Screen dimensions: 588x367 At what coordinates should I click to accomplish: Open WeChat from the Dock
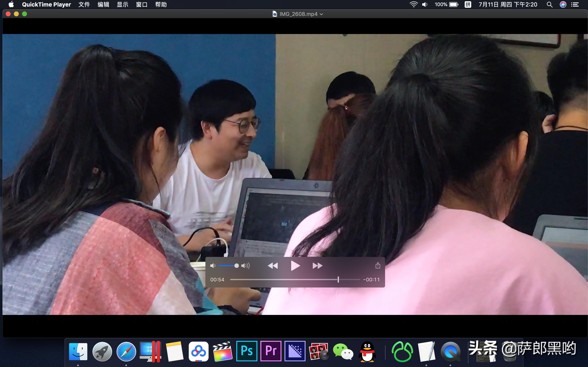[x=343, y=351]
